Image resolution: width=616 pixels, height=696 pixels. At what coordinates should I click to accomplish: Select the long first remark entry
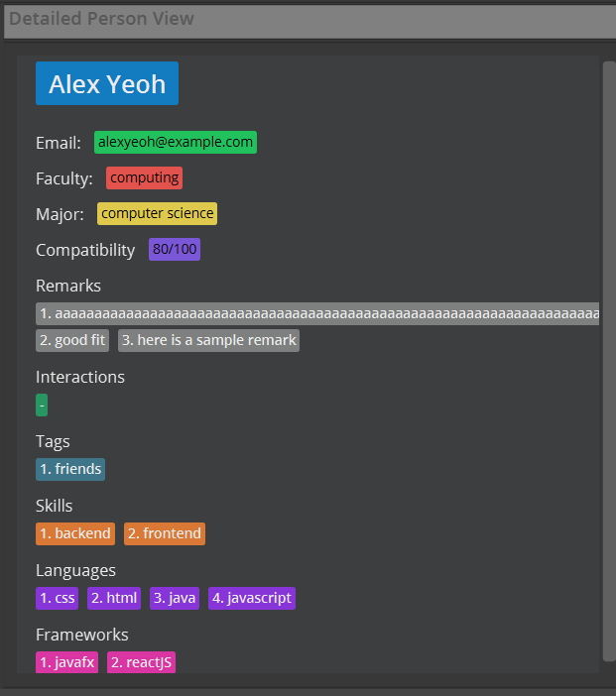[317, 314]
